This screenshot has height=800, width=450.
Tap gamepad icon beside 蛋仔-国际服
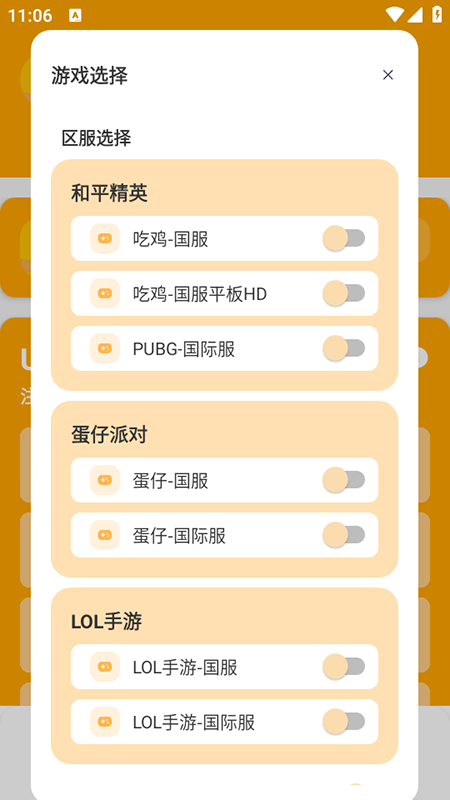pyautogui.click(x=105, y=535)
